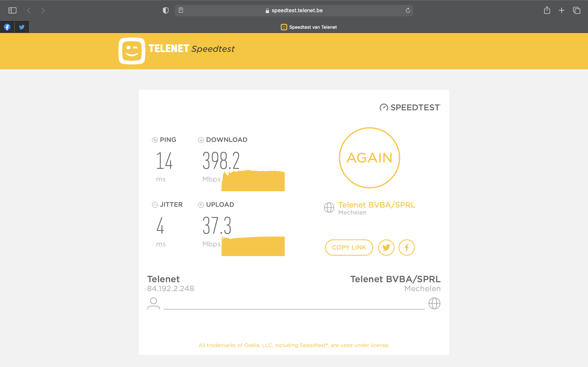Share result on Twitter round button
The width and height of the screenshot is (588, 367).
[x=386, y=247]
